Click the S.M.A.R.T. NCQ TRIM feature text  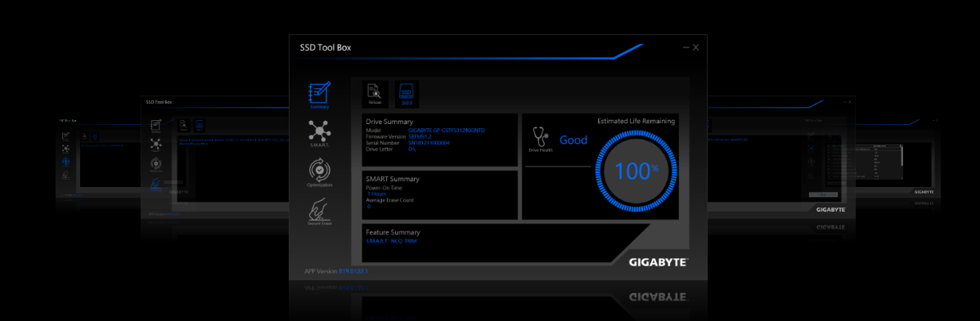tap(391, 240)
